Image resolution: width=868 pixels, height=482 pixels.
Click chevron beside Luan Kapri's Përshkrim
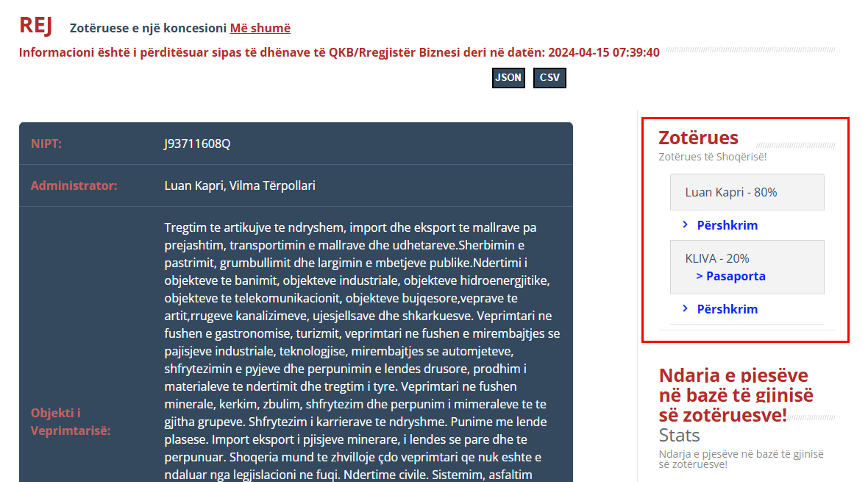(x=686, y=224)
